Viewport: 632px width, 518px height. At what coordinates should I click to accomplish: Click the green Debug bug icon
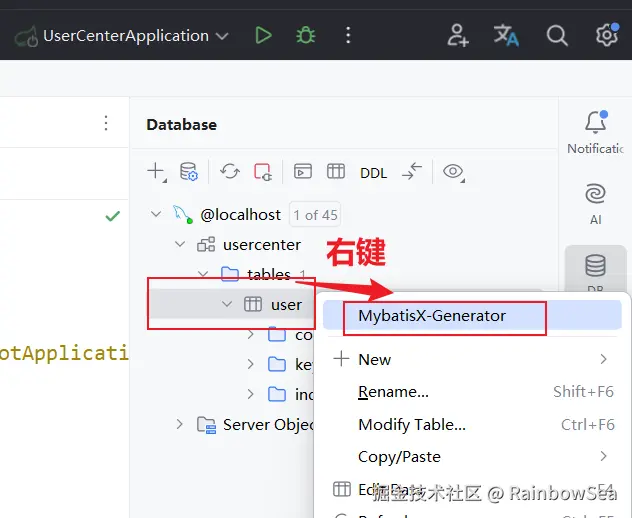click(x=305, y=36)
